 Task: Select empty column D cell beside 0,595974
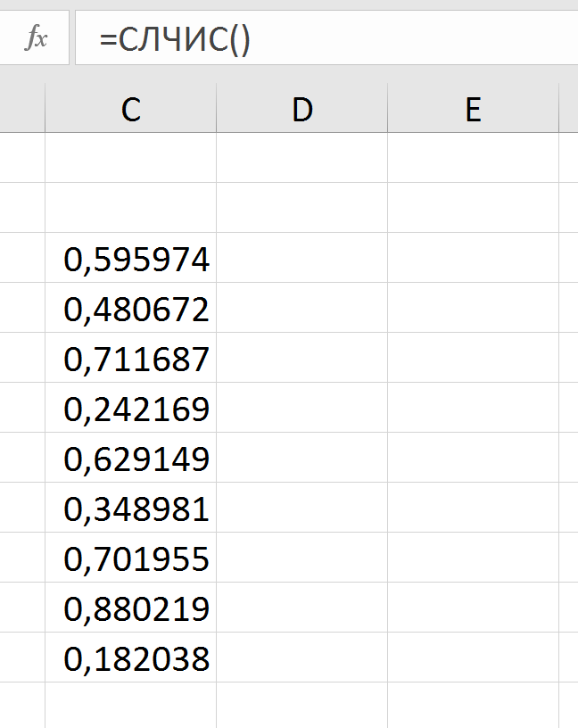(302, 258)
